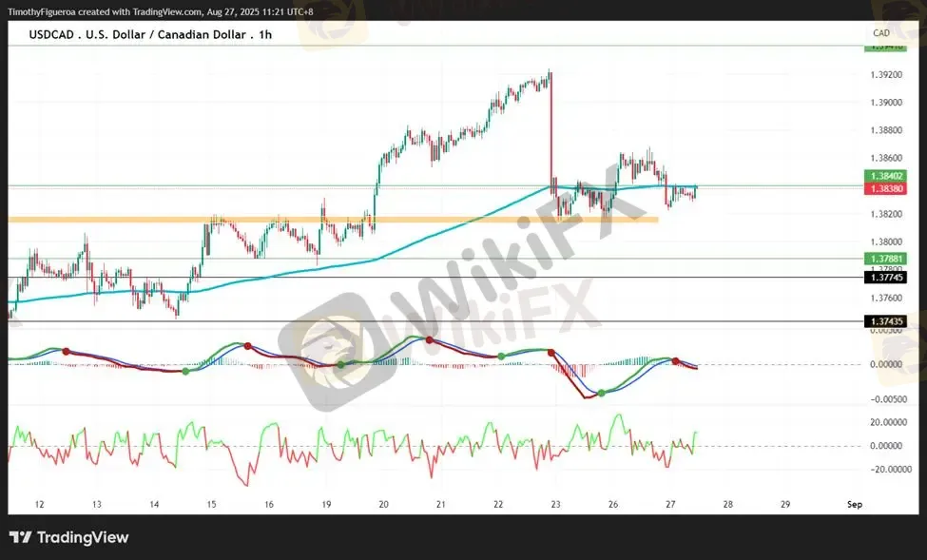Image resolution: width=927 pixels, height=560 pixels.
Task: Click the red MACD dot near 27
Action: coord(675,360)
